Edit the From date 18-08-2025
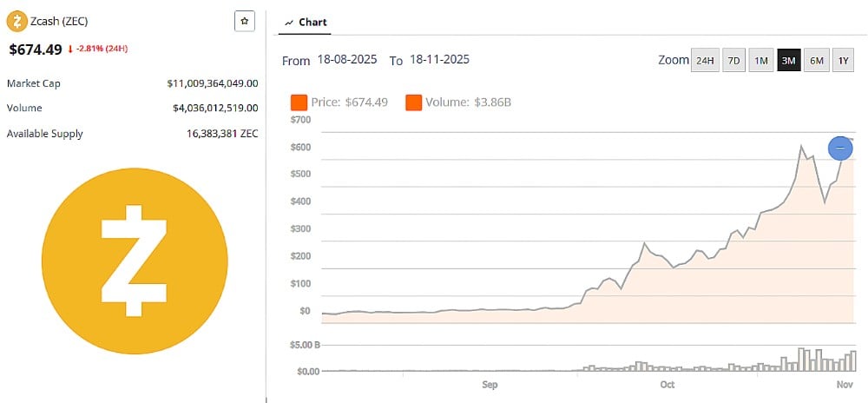This screenshot has width=868, height=403. click(x=348, y=60)
